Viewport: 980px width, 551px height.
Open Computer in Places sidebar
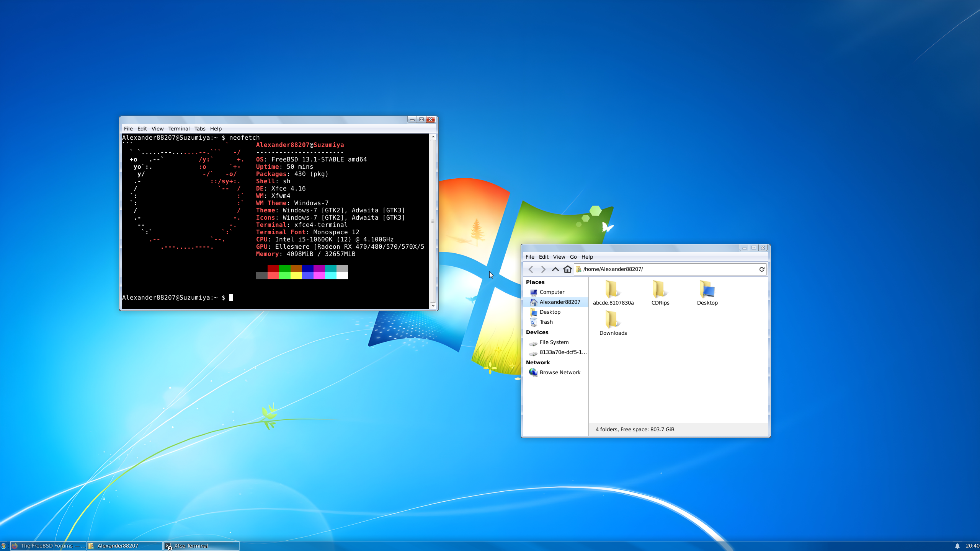[555, 292]
